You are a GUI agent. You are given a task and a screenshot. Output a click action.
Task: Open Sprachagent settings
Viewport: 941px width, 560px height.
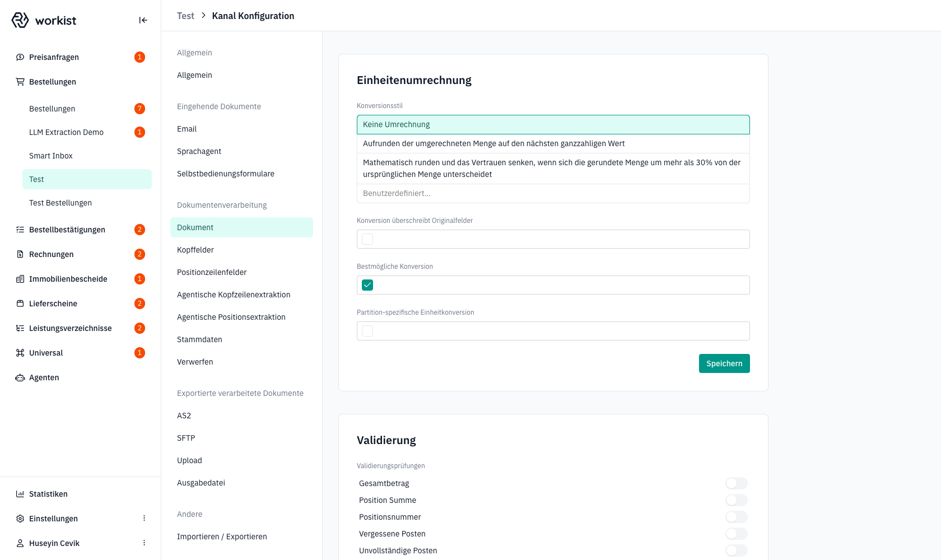click(x=241, y=151)
